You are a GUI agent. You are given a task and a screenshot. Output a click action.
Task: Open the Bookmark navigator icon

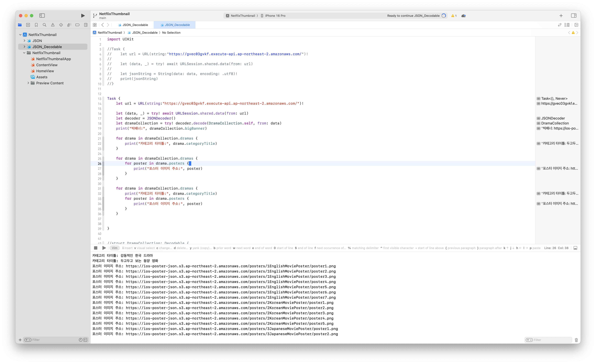coord(36,25)
